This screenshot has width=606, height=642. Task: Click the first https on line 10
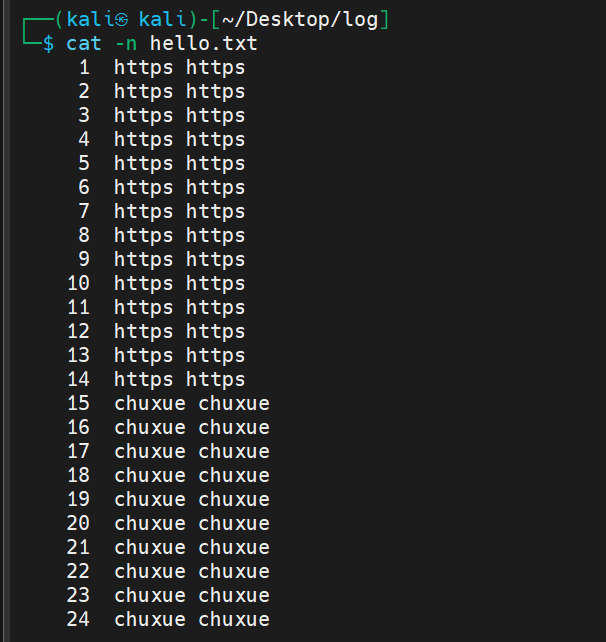(x=143, y=284)
